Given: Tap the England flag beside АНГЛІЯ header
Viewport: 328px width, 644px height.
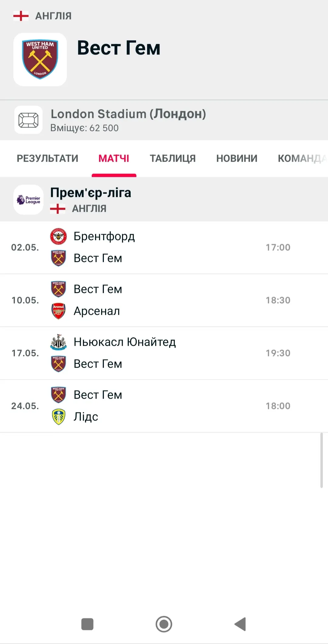Looking at the screenshot, I should pos(21,16).
